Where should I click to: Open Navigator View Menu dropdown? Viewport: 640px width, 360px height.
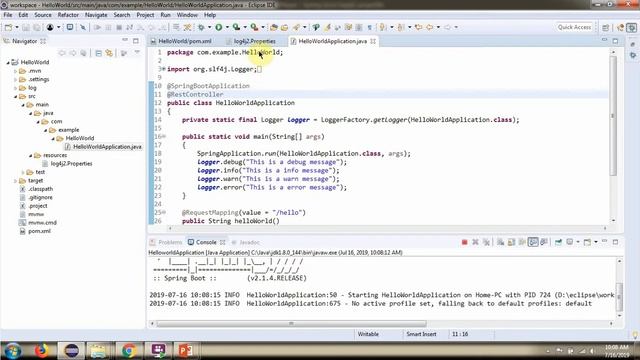(x=137, y=53)
